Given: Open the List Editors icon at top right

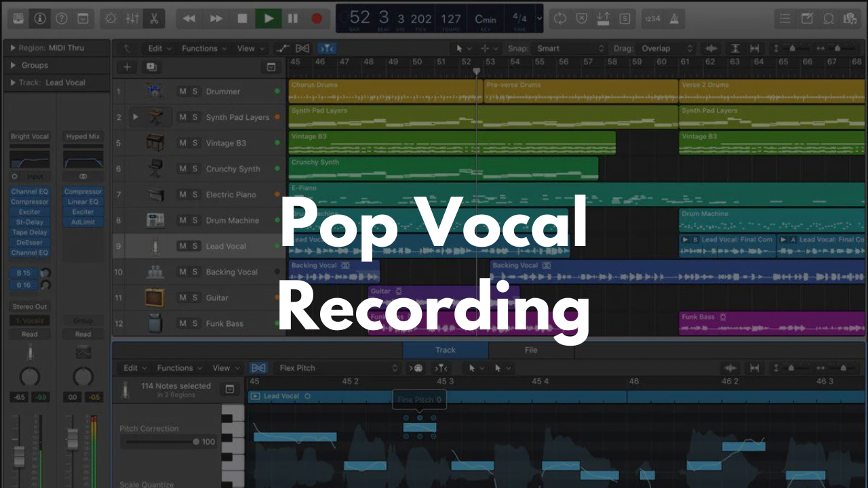Looking at the screenshot, I should (x=785, y=18).
